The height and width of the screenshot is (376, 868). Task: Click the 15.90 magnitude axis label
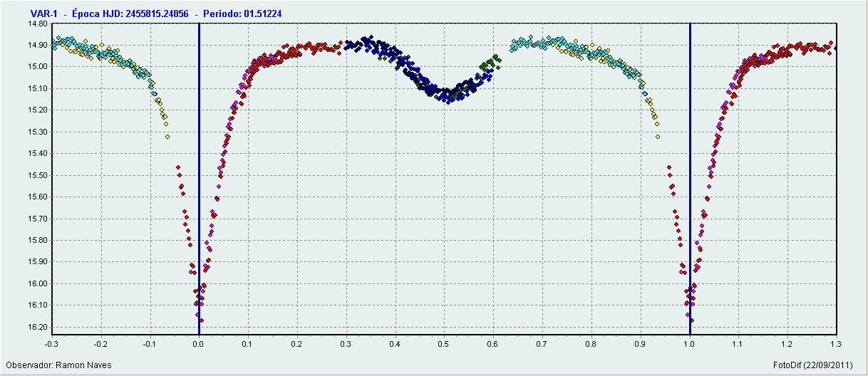pyautogui.click(x=38, y=262)
